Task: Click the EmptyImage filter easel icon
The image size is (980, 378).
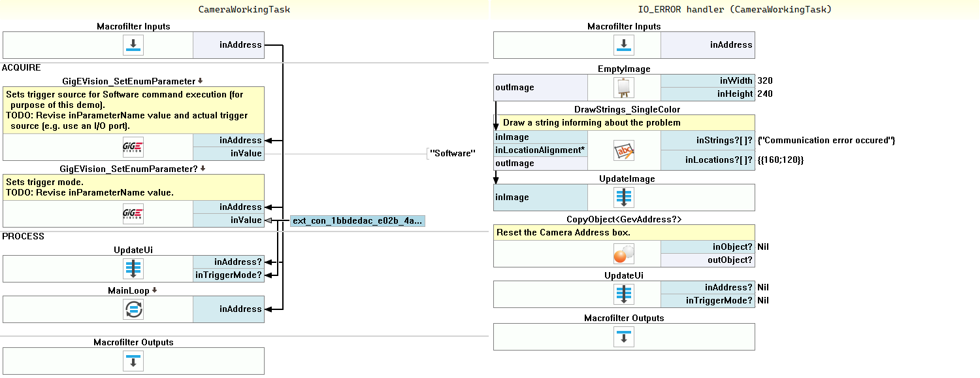Action: point(624,87)
